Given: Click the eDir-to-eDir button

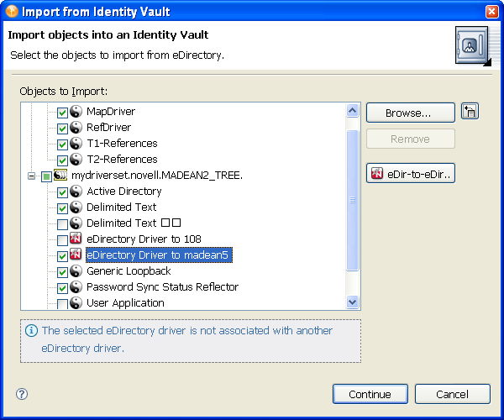Looking at the screenshot, I should [x=410, y=174].
